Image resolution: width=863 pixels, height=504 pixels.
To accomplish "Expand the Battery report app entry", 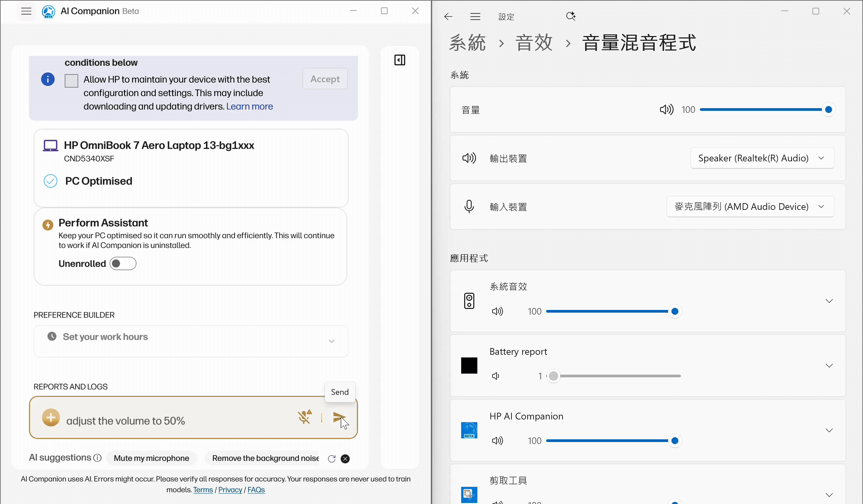I will (829, 366).
